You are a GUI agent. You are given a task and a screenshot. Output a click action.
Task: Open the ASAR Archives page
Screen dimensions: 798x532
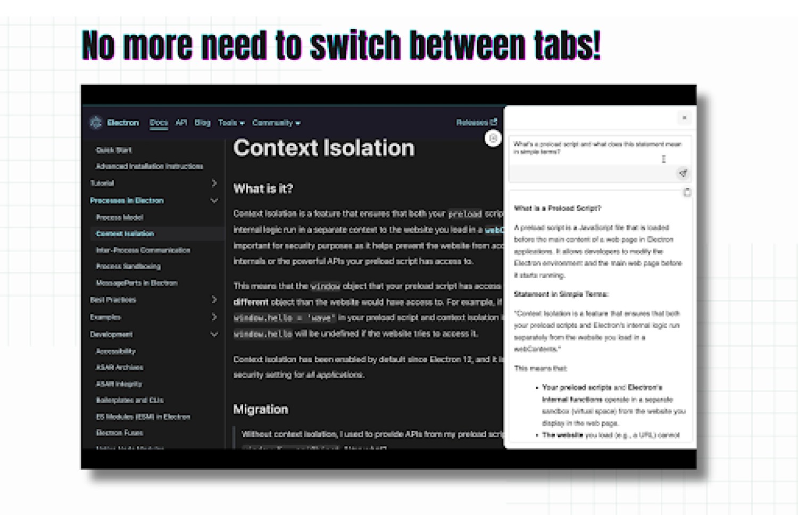click(x=119, y=367)
